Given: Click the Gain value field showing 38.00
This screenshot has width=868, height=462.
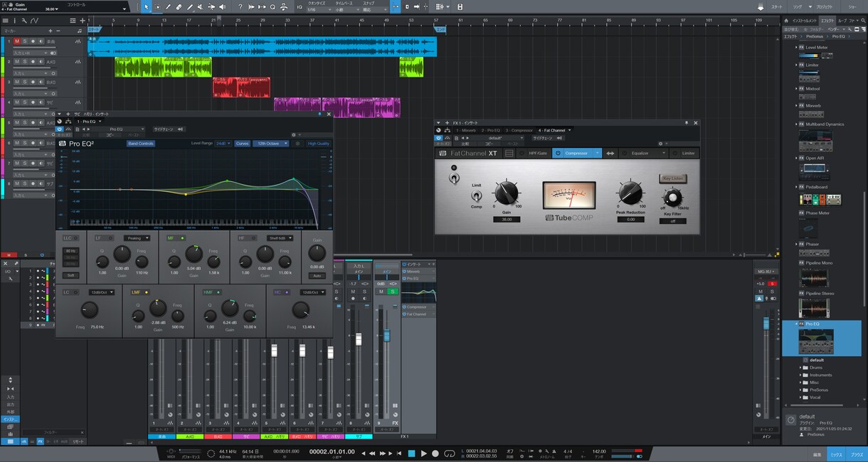Looking at the screenshot, I should (507, 219).
